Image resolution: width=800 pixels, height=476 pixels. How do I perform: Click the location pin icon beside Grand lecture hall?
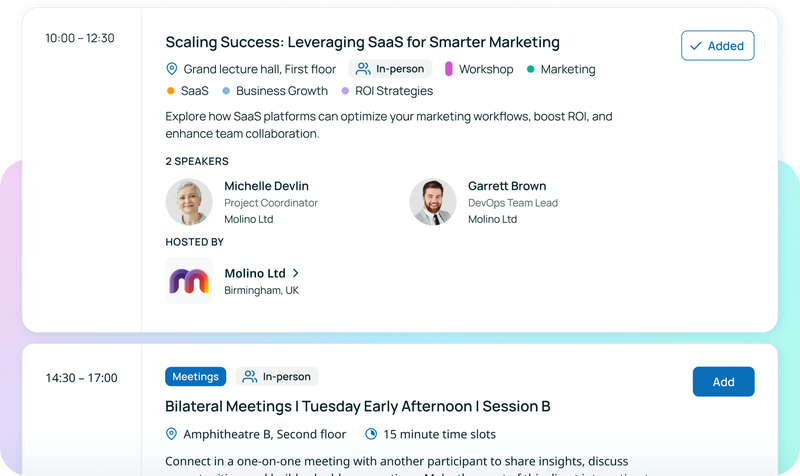pyautogui.click(x=172, y=69)
